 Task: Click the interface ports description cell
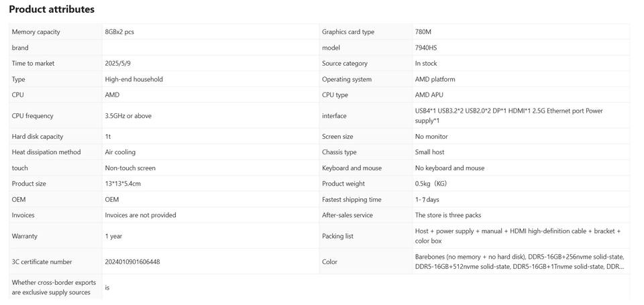(x=508, y=115)
